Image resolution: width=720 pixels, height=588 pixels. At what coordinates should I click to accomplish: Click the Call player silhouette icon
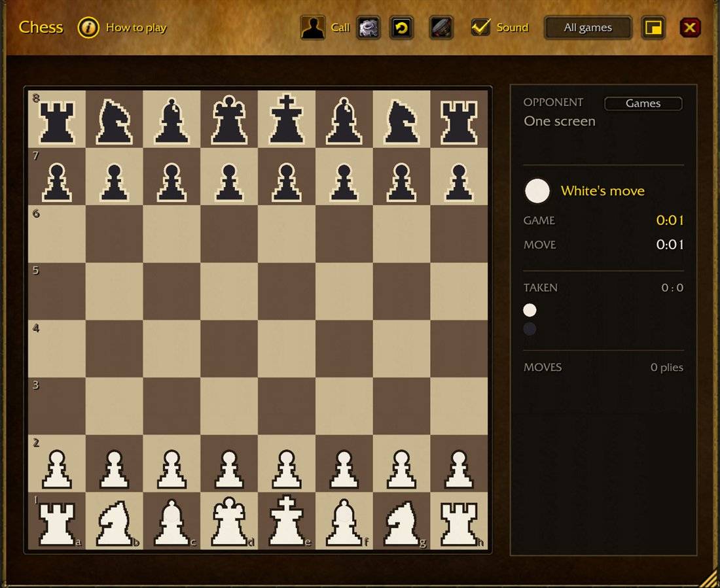[x=313, y=27]
